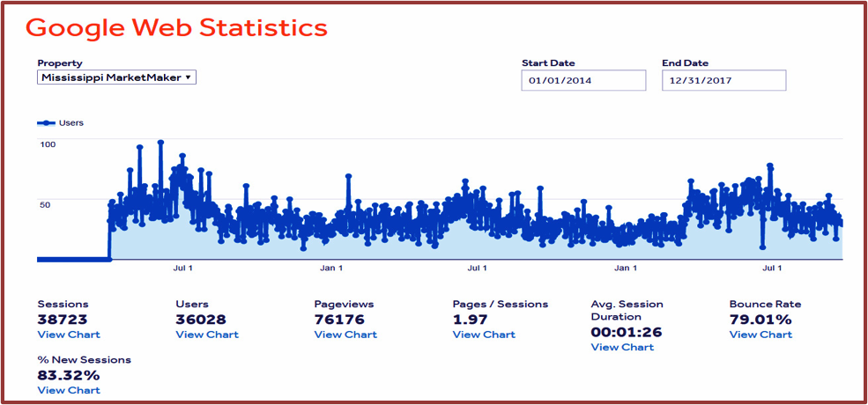868x405 pixels.
Task: Open View Chart link under Bounce Rate
Action: coord(760,335)
